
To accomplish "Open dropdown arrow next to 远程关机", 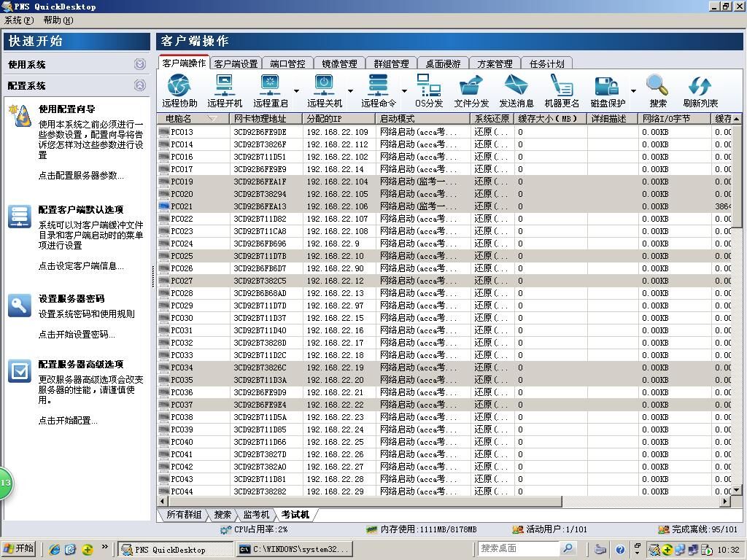I will pos(350,92).
